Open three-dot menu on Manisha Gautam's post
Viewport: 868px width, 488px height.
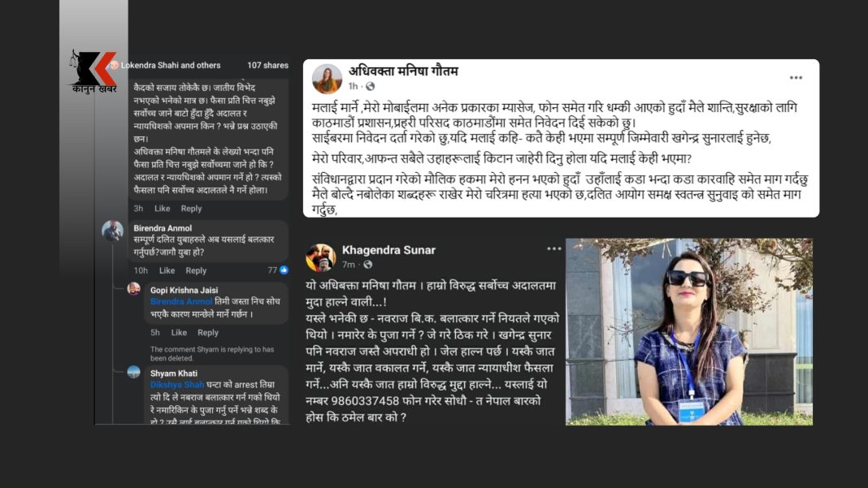796,78
